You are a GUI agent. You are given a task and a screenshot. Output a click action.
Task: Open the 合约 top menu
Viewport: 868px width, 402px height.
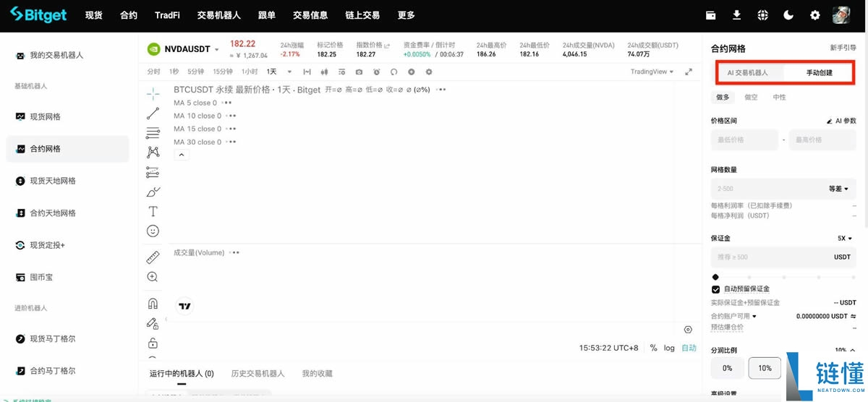[128, 15]
